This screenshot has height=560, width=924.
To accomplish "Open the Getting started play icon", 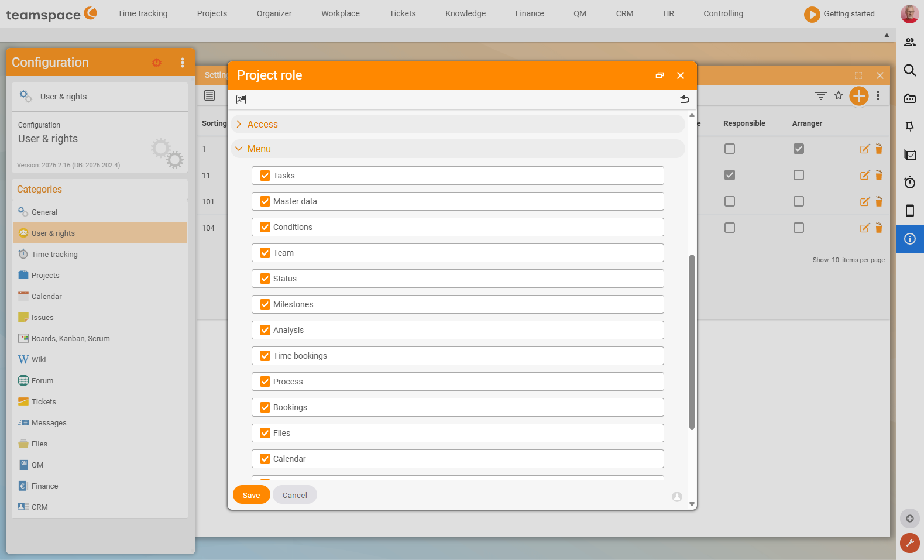I will point(812,14).
